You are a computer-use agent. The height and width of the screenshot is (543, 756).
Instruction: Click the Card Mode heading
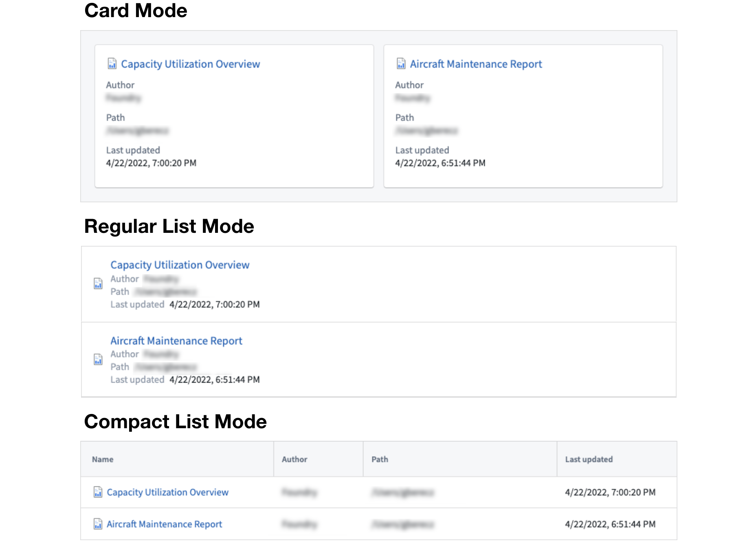(136, 11)
